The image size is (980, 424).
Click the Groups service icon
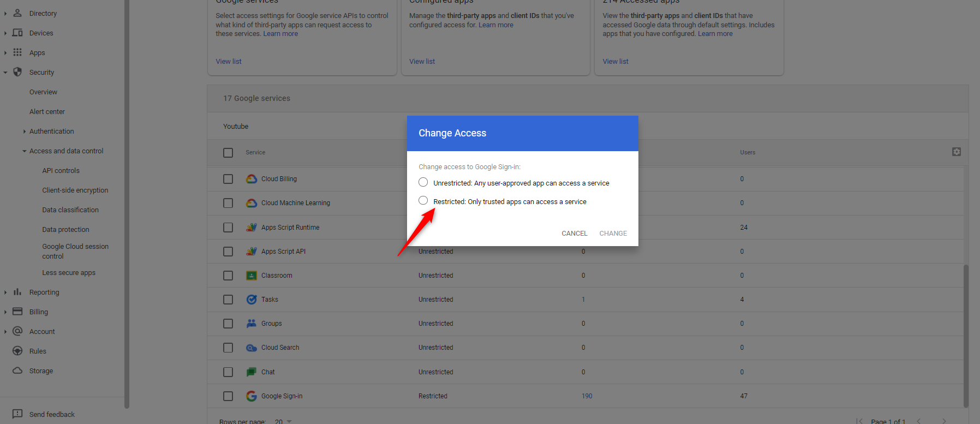(252, 324)
